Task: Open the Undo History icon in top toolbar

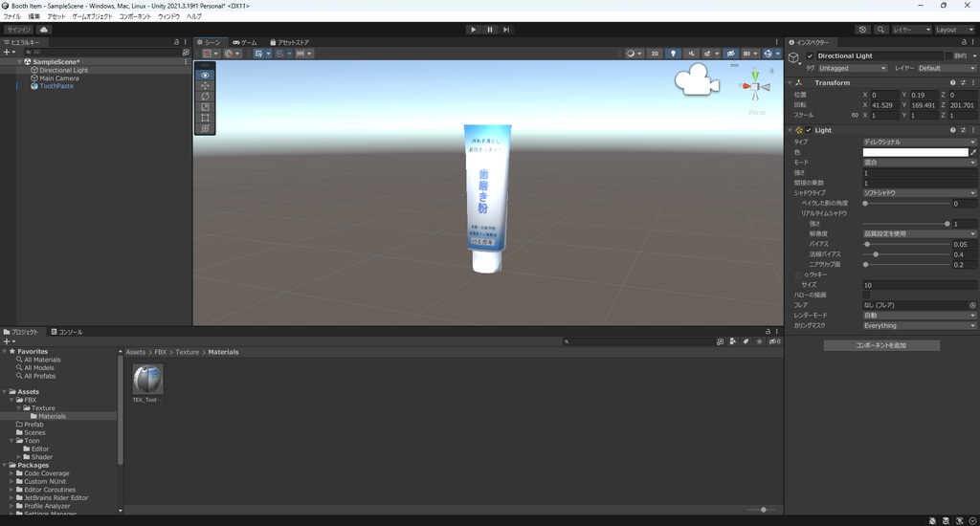Action: (862, 30)
